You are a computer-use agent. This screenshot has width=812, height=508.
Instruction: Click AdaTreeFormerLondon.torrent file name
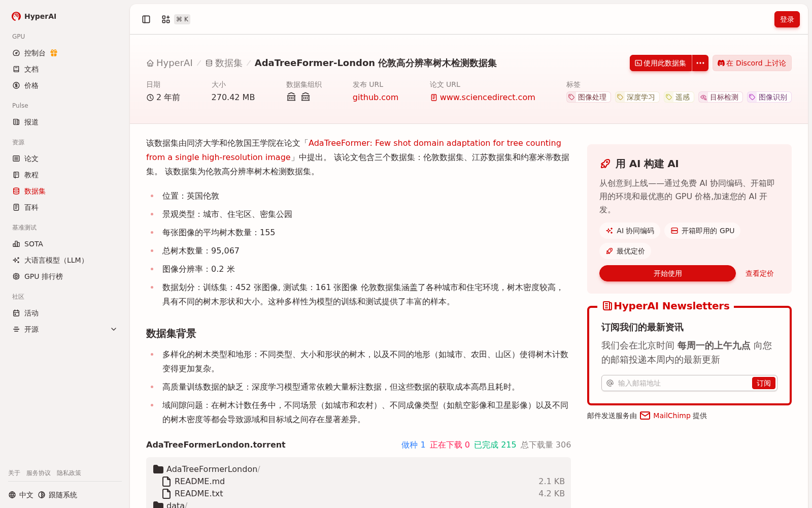(x=216, y=444)
